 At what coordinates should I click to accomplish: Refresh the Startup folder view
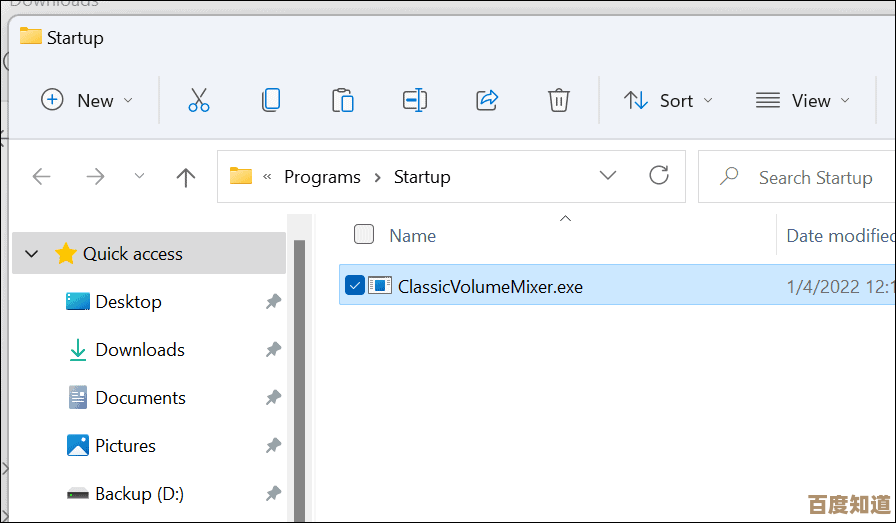tap(659, 176)
